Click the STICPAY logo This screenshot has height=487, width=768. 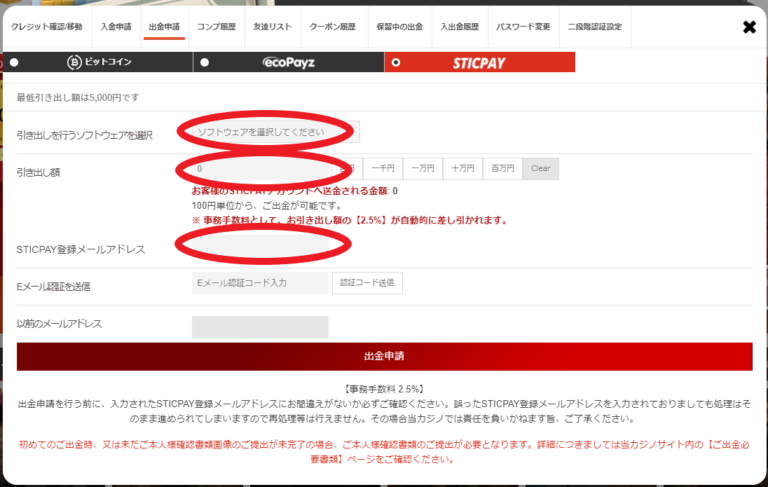click(479, 63)
